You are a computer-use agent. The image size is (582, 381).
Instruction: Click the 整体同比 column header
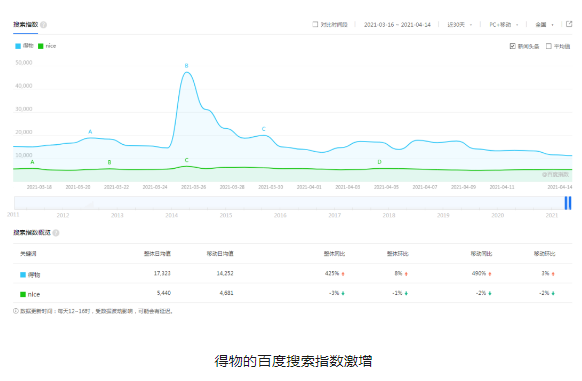click(334, 254)
